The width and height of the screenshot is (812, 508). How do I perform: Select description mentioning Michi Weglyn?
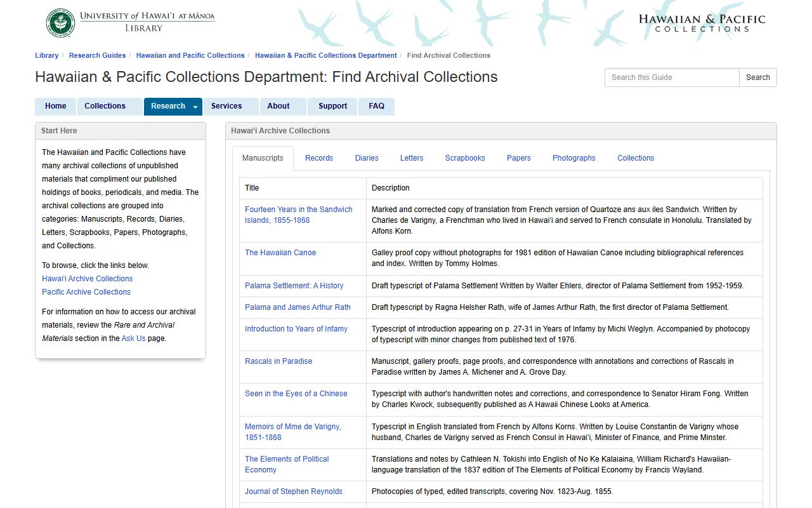pyautogui.click(x=561, y=334)
